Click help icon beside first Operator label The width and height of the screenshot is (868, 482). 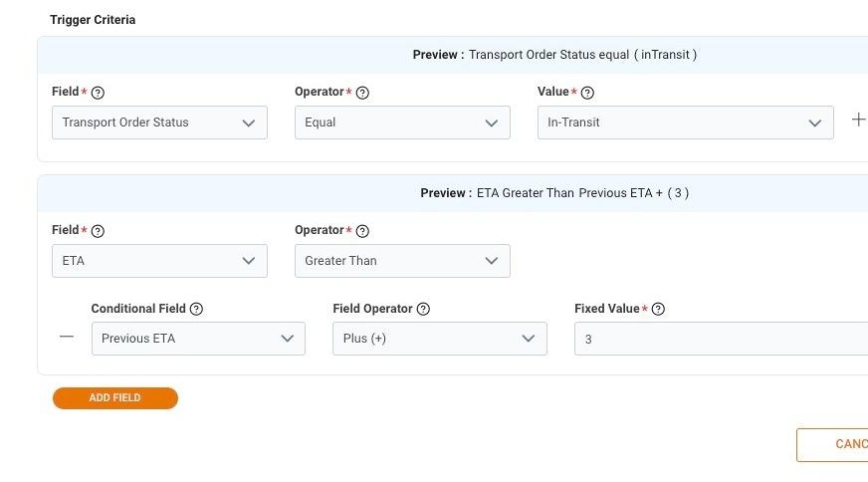[x=362, y=93]
